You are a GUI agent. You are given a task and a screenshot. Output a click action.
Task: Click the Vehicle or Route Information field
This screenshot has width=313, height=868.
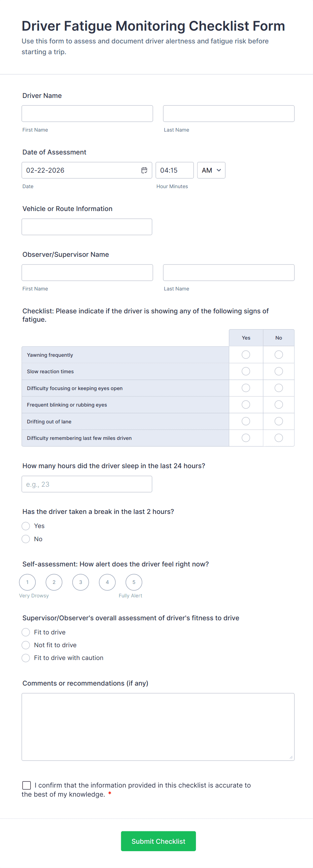pyautogui.click(x=86, y=227)
